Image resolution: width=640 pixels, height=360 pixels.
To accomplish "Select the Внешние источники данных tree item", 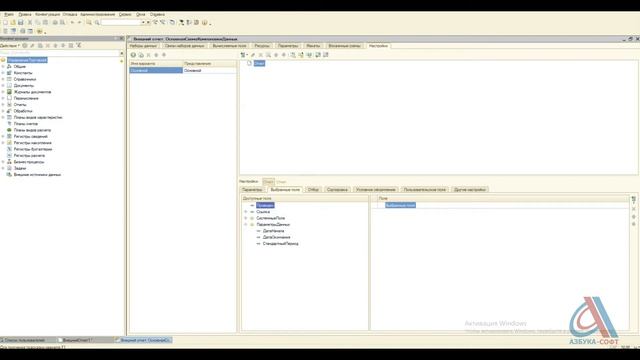I will pos(37,174).
